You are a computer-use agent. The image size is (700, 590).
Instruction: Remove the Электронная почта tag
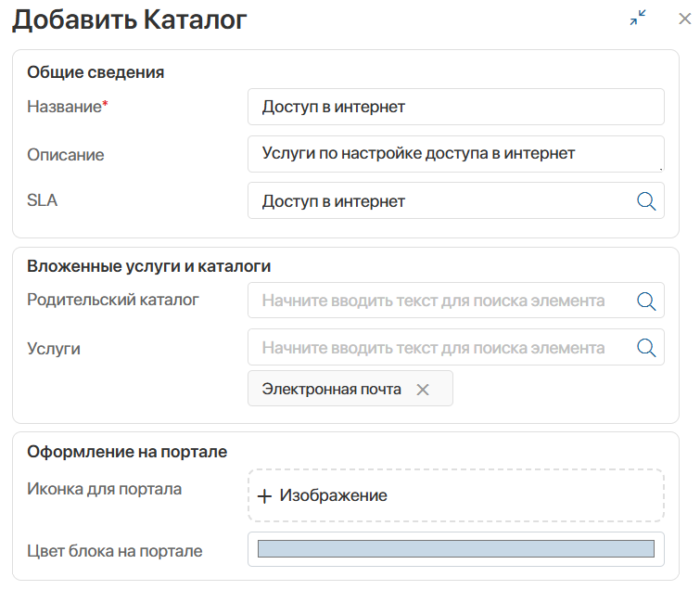coord(423,390)
